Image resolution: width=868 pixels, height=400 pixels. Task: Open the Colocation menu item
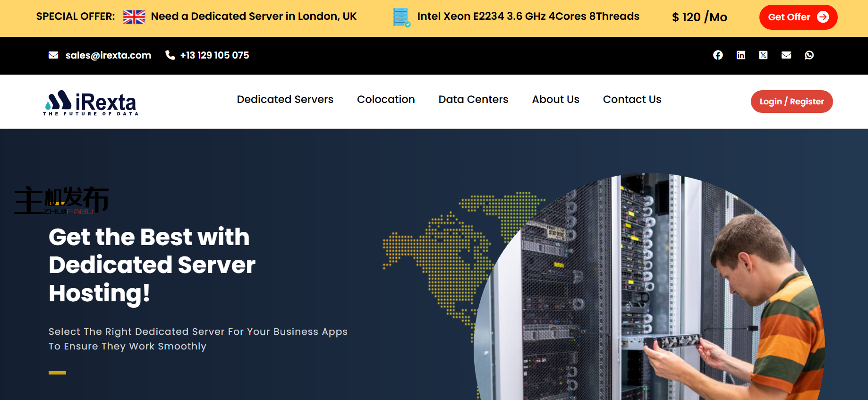pos(385,100)
